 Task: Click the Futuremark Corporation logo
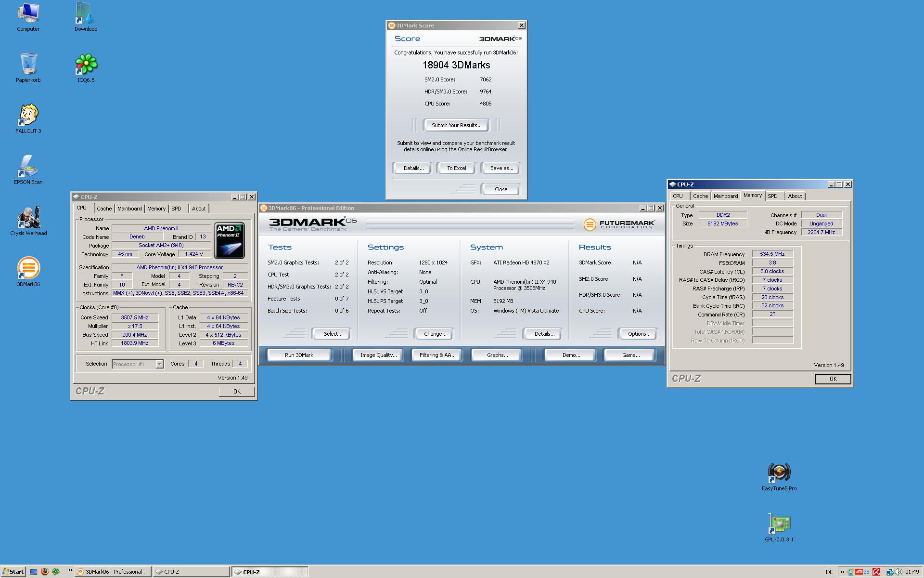[619, 224]
